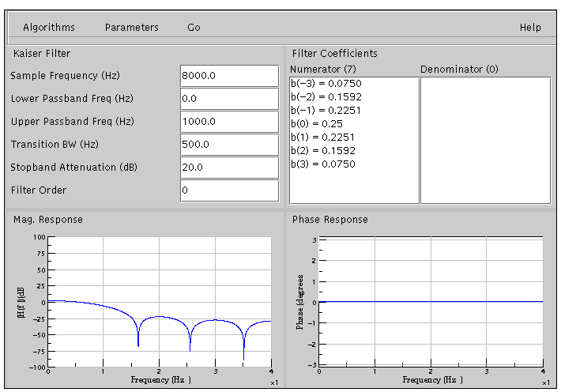Click the Sample Frequency (Hz) label
This screenshot has height=392, width=561.
pos(65,76)
